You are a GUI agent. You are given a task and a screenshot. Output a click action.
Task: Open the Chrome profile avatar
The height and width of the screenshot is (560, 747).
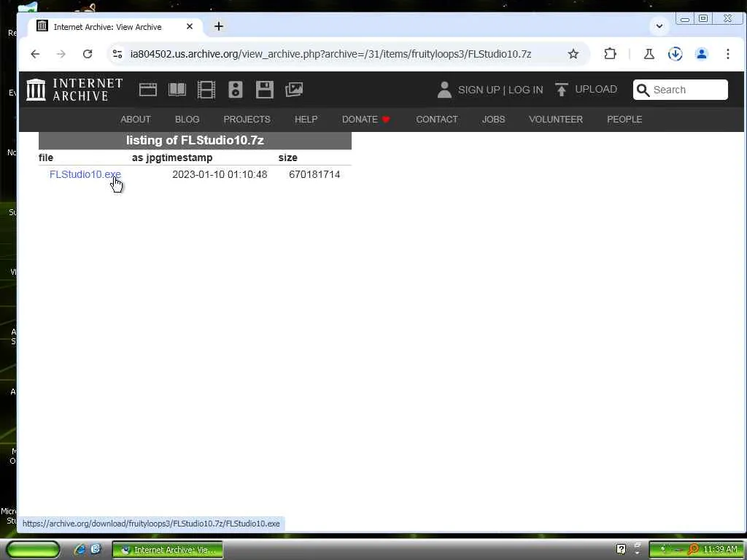tap(701, 54)
